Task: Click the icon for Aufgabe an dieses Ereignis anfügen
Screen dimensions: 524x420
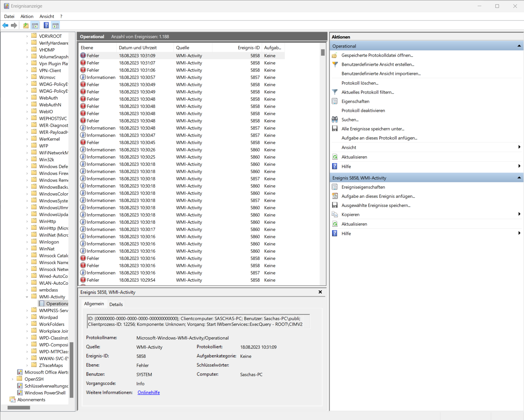Action: tap(335, 196)
